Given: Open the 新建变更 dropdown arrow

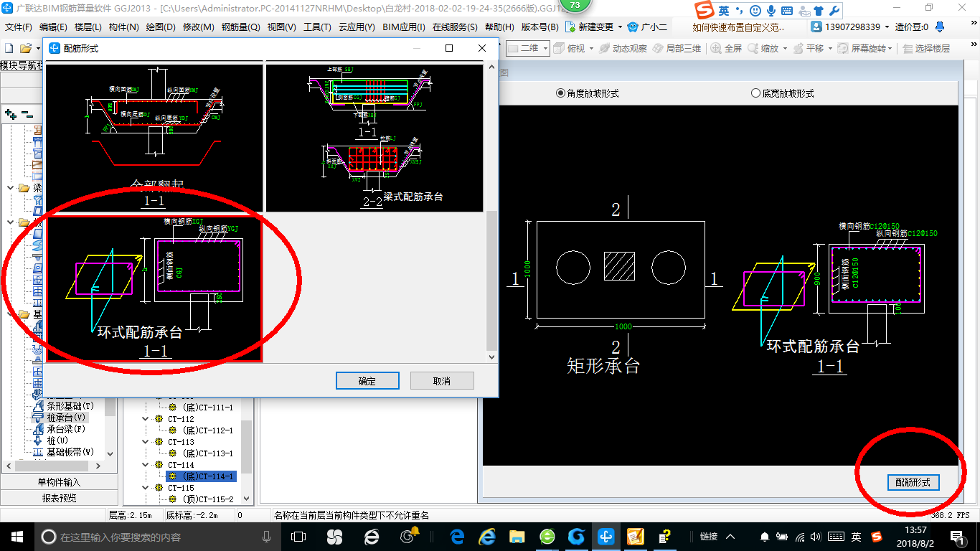Looking at the screenshot, I should coord(621,27).
